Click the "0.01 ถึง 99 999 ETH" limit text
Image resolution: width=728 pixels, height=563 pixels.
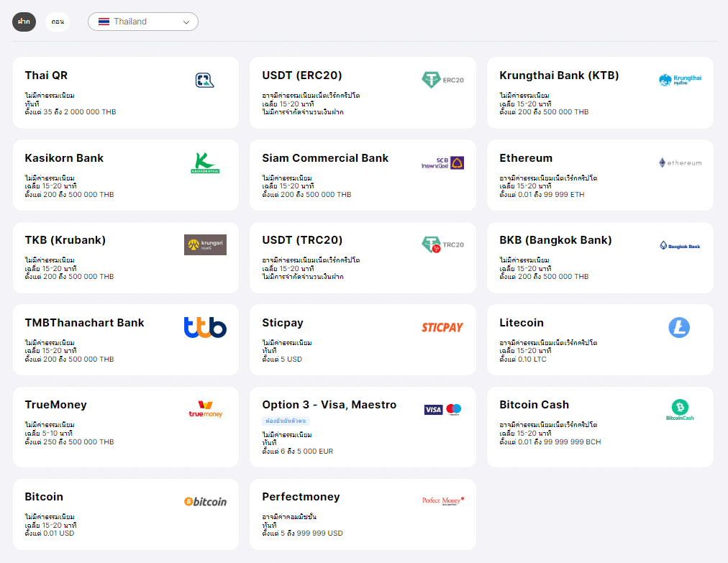click(551, 194)
